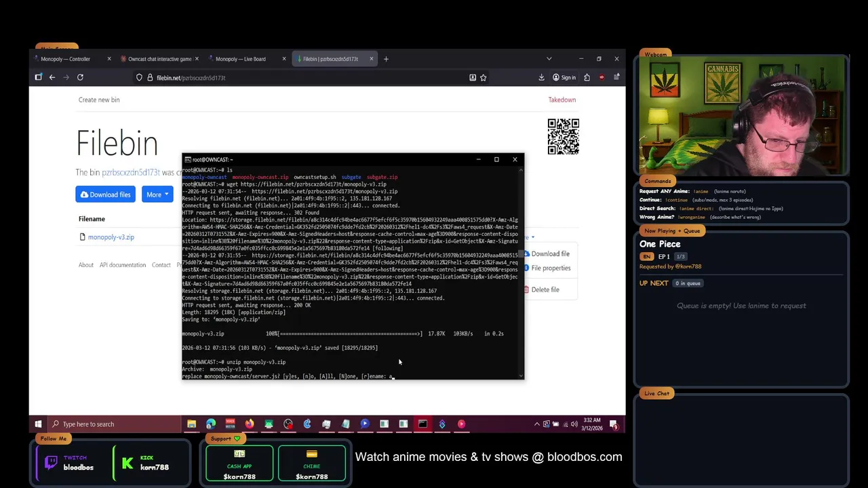Open the Windows Start menu

(39, 424)
